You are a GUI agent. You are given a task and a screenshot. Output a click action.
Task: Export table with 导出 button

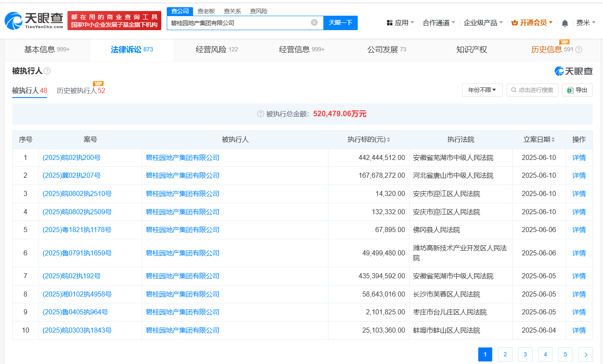coord(577,90)
